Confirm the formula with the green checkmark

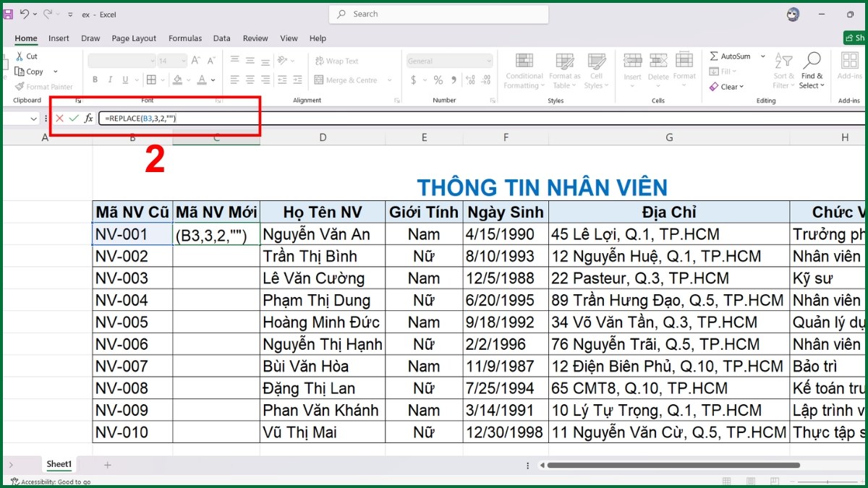(x=73, y=118)
